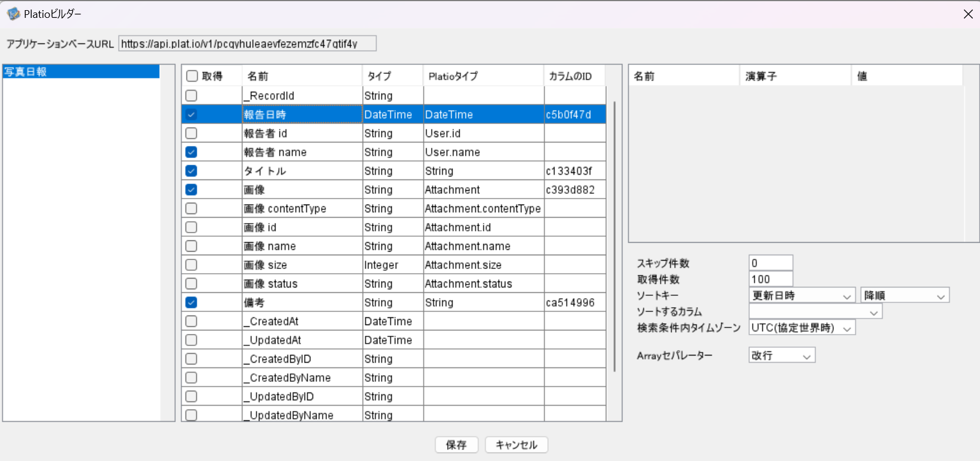Click the アプリケーションベースURL input field

[247, 44]
